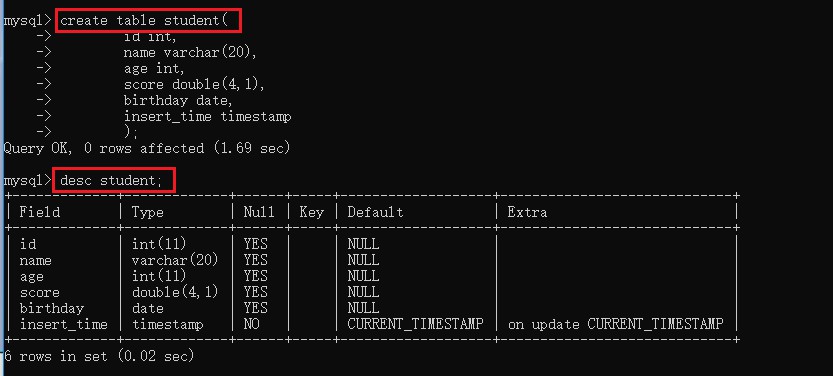
Task: Click the 'Extra' column header
Action: point(527,212)
